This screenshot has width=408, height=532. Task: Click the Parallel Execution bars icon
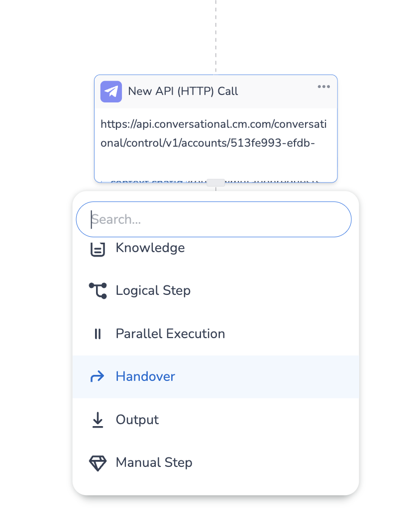[x=98, y=334]
